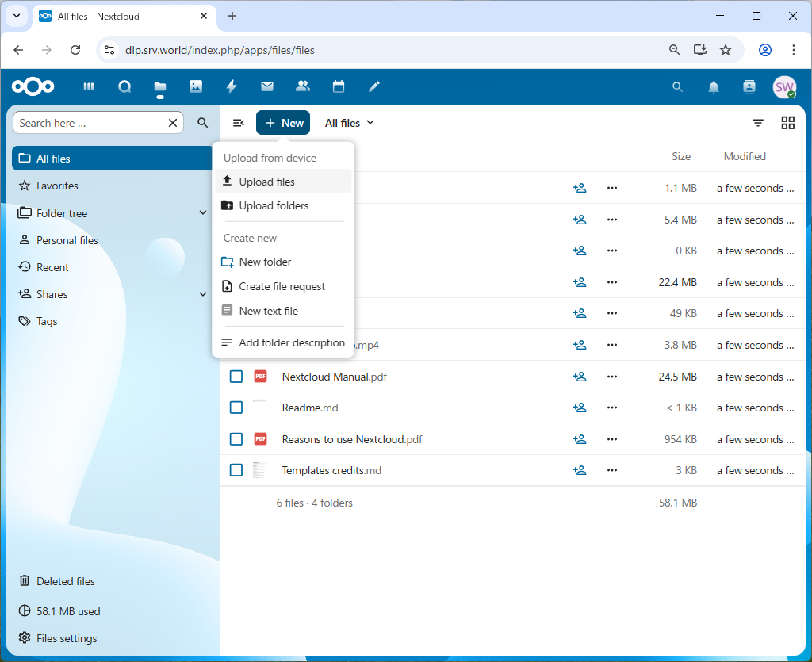
Task: Choose Upload folders from the menu
Action: [x=283, y=205]
